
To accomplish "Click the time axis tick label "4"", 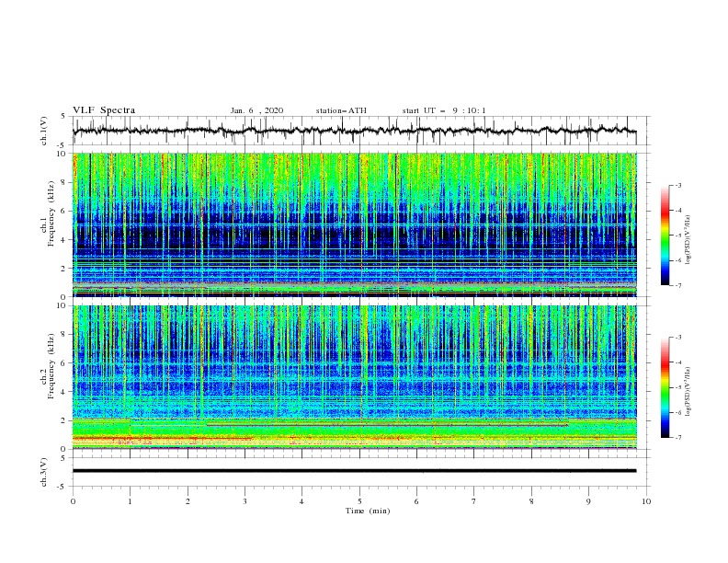I will coord(301,501).
